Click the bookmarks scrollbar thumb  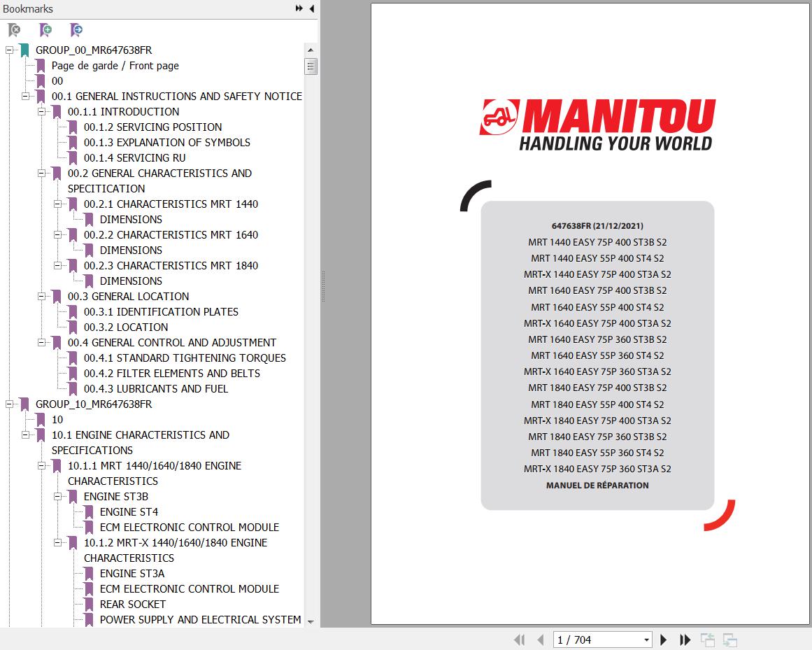tap(311, 66)
